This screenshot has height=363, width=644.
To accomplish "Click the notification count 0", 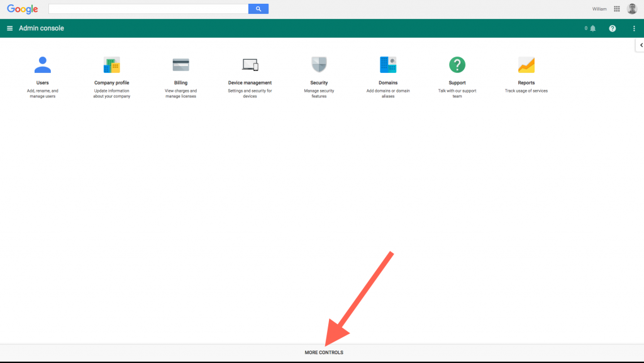I will pos(586,28).
